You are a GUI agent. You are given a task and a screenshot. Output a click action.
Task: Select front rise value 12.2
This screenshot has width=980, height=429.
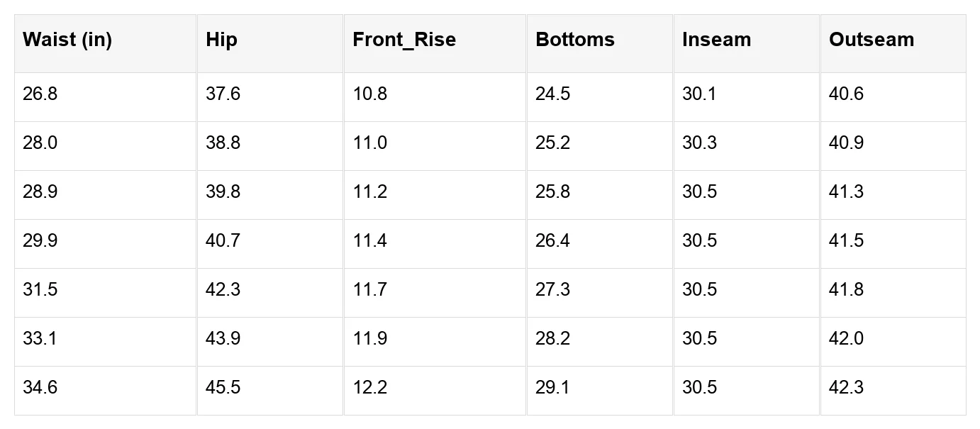tap(369, 388)
